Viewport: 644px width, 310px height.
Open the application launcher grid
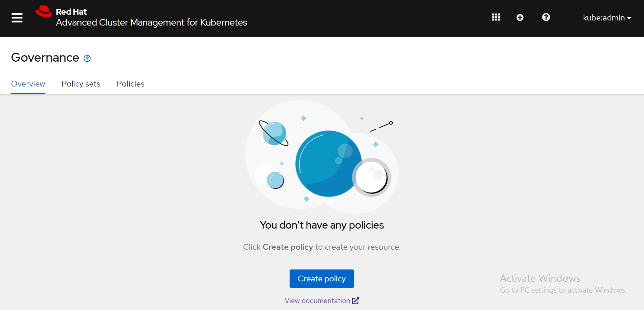[496, 17]
